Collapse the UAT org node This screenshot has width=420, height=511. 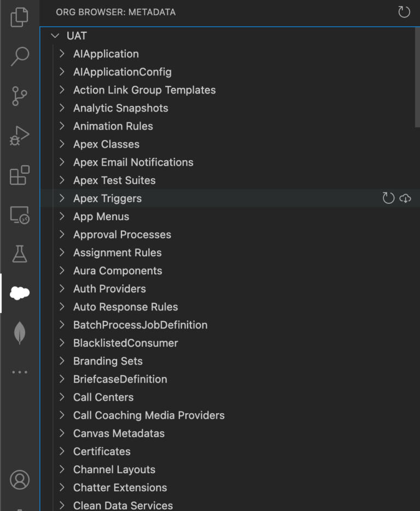tap(55, 36)
